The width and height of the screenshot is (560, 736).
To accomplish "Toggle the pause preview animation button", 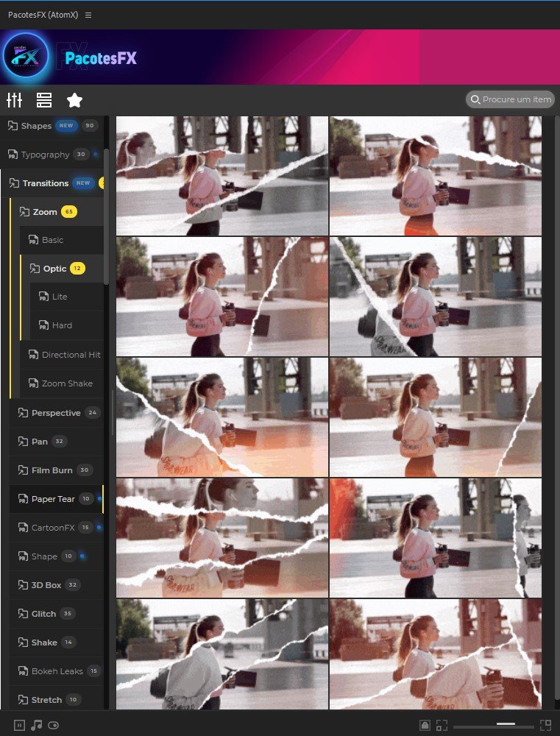I will click(x=20, y=725).
